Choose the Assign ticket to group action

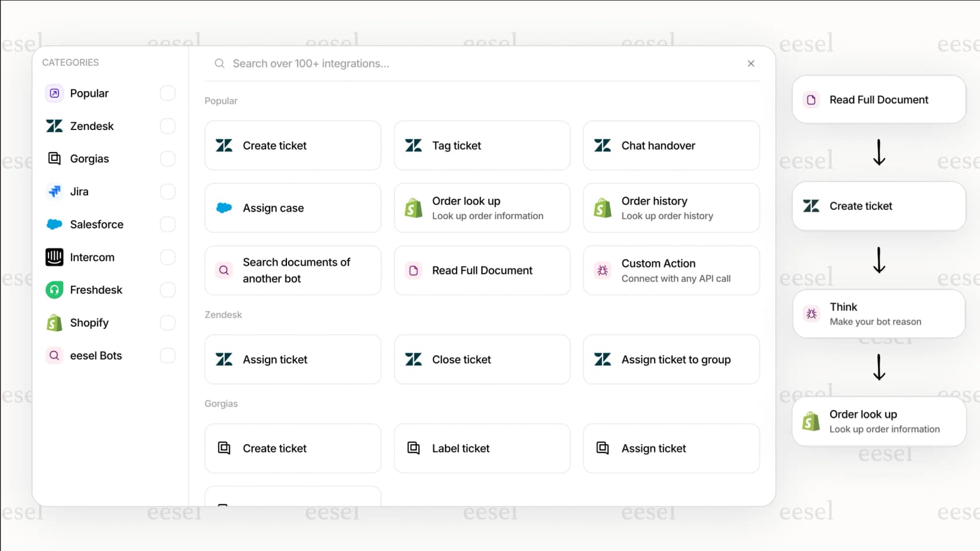(671, 360)
